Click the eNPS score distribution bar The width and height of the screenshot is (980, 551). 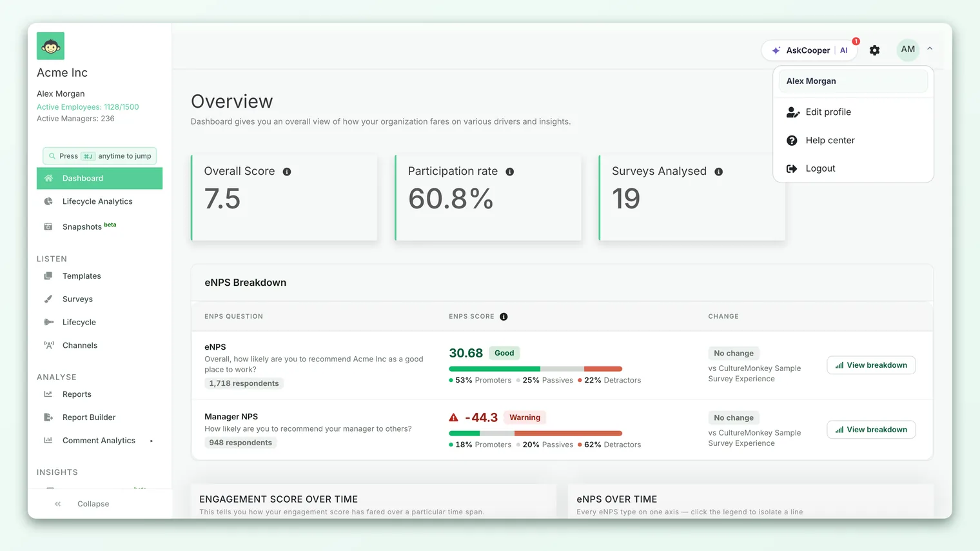(536, 369)
